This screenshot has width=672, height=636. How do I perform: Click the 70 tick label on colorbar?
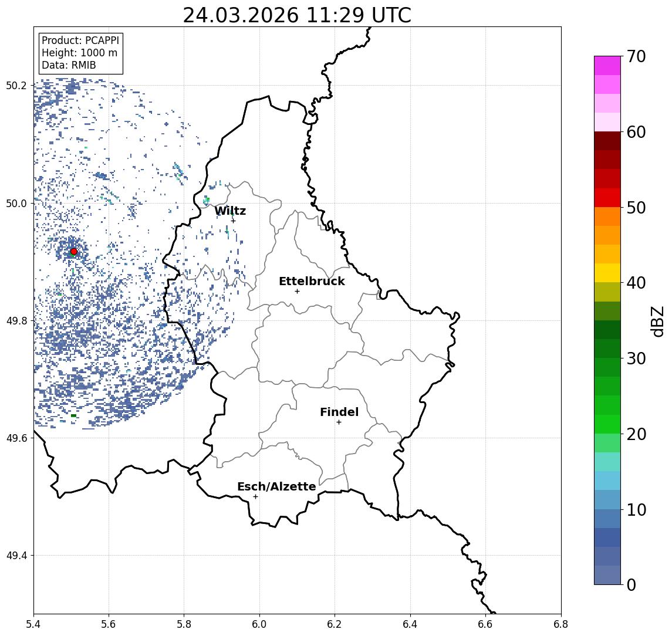(x=636, y=56)
